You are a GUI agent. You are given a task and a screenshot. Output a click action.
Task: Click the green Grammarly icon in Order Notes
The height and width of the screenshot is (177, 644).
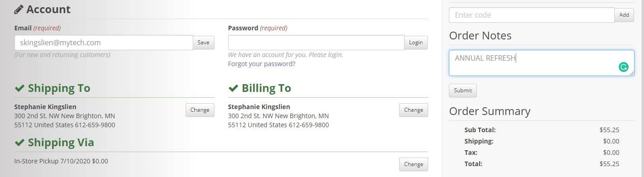[x=623, y=67]
